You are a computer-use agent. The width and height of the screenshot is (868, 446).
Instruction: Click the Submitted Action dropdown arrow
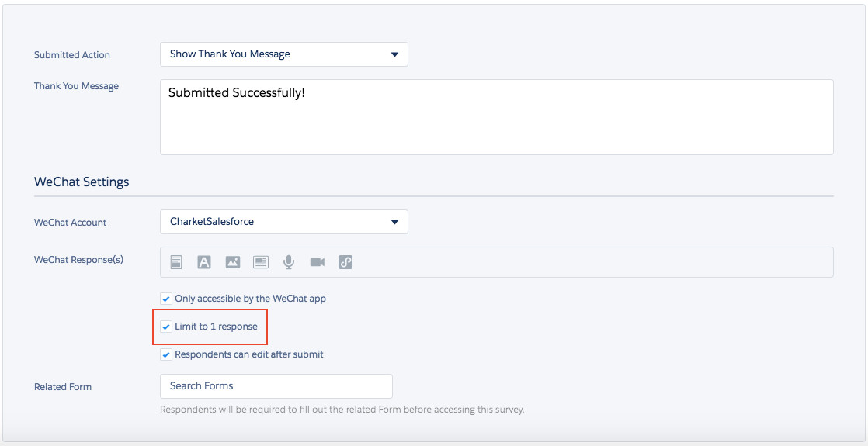click(x=394, y=54)
